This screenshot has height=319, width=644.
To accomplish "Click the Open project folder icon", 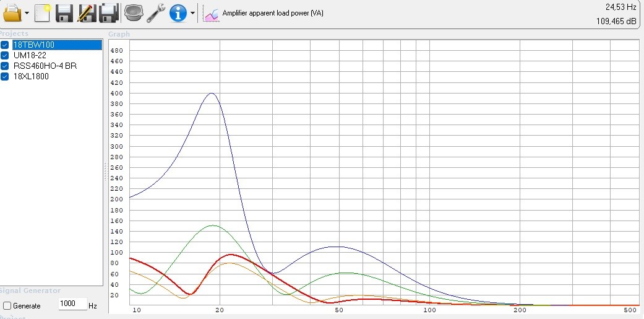I will click(x=12, y=12).
